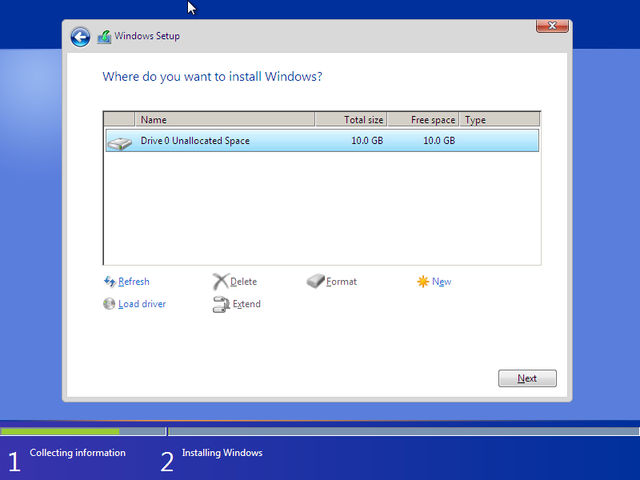Sort the list by Name column header
The width and height of the screenshot is (640, 480).
click(x=225, y=120)
